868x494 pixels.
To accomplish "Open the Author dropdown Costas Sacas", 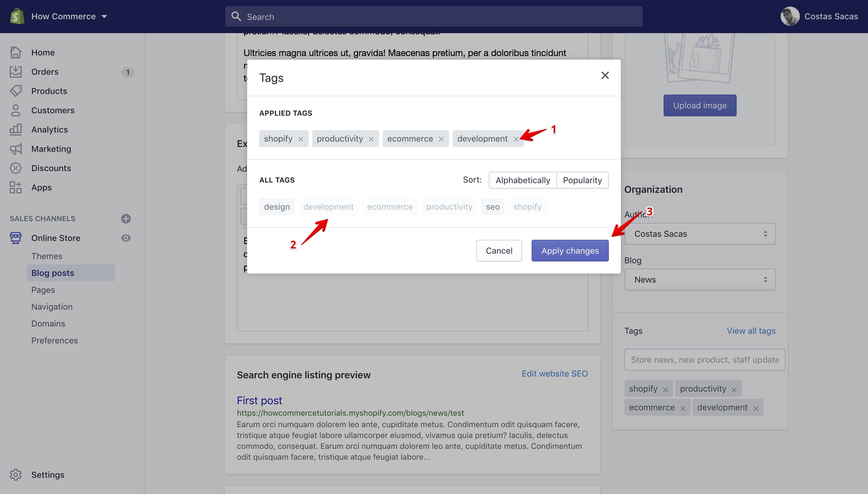I will coord(700,234).
